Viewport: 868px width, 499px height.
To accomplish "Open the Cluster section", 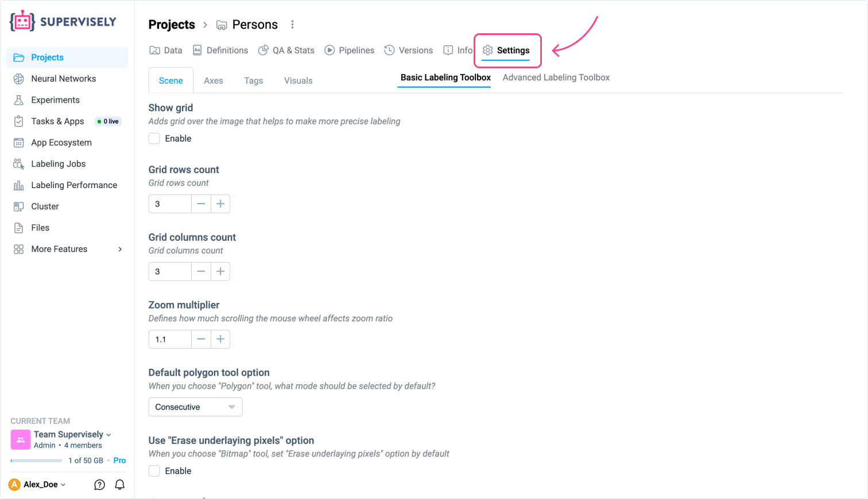I will tap(45, 206).
